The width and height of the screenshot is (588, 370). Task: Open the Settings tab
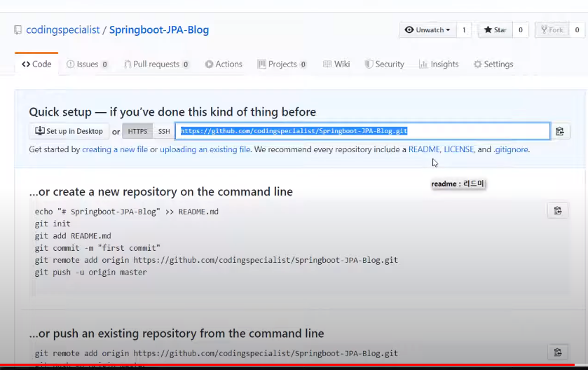pyautogui.click(x=493, y=64)
